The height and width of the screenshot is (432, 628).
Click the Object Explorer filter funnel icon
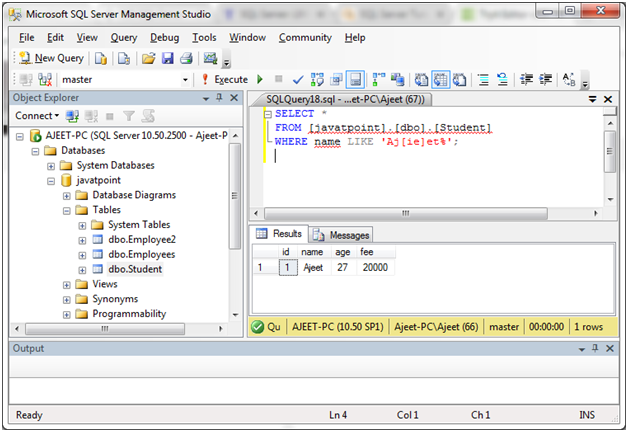click(129, 116)
